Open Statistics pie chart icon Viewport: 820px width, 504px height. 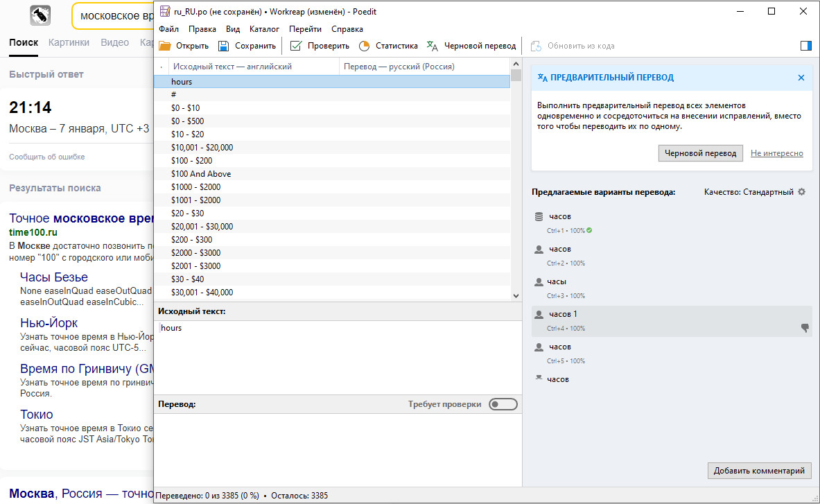coord(364,46)
